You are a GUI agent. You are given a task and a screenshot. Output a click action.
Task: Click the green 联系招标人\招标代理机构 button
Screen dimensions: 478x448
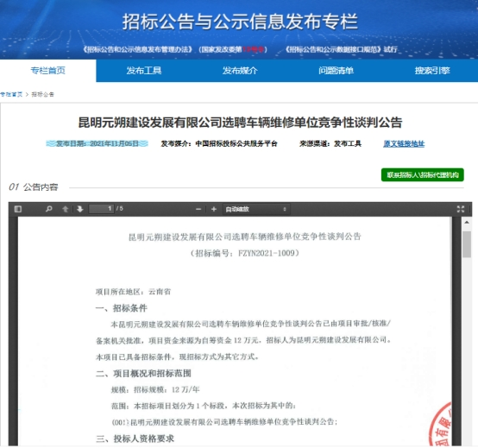[423, 174]
